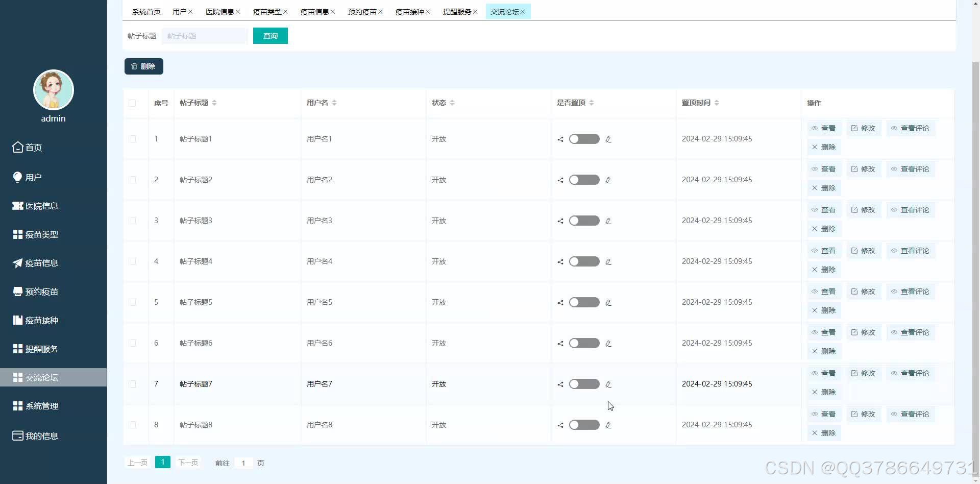Sort by the 置顶时间 column arrows

(x=717, y=103)
